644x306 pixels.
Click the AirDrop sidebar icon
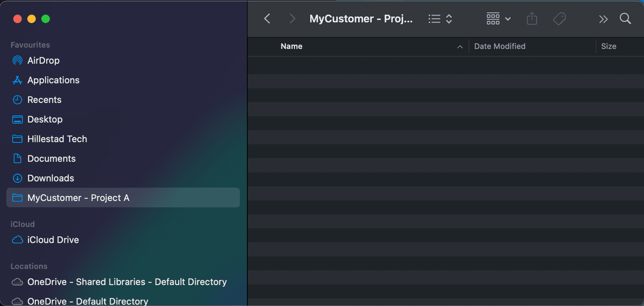tap(17, 61)
